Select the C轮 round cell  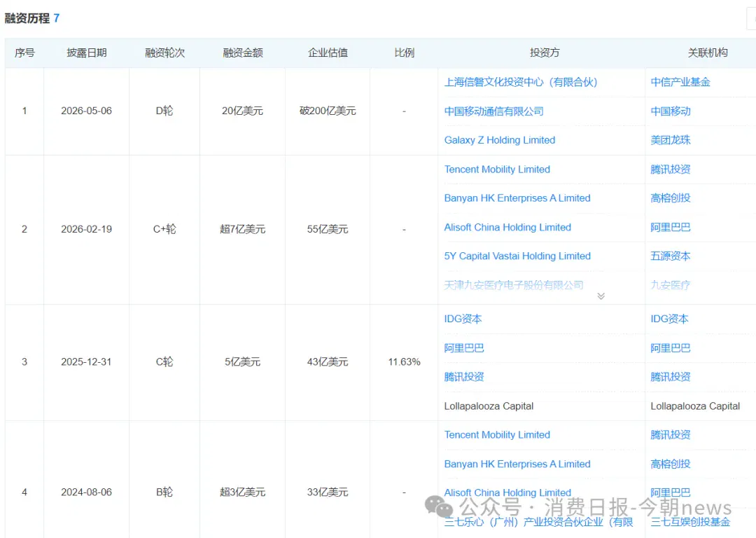pyautogui.click(x=164, y=362)
